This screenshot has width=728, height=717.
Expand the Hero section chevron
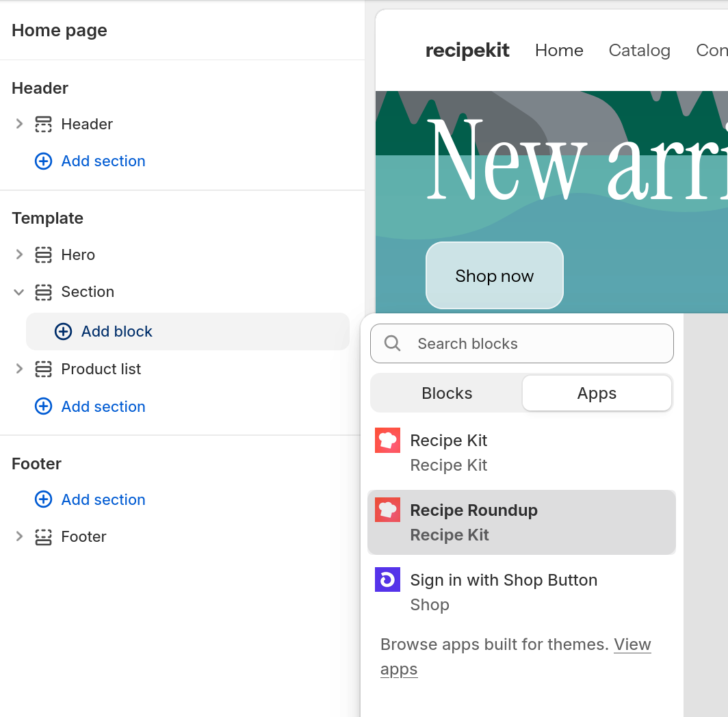point(19,255)
